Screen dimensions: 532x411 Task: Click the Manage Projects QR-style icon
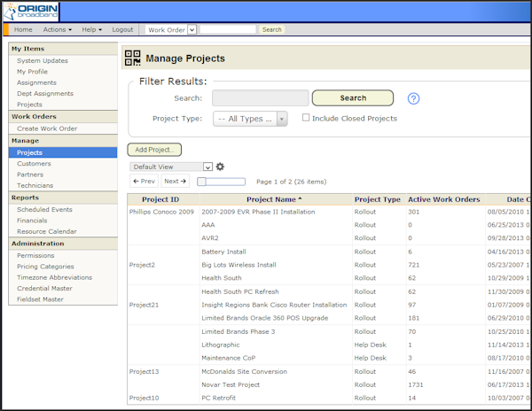(x=133, y=58)
